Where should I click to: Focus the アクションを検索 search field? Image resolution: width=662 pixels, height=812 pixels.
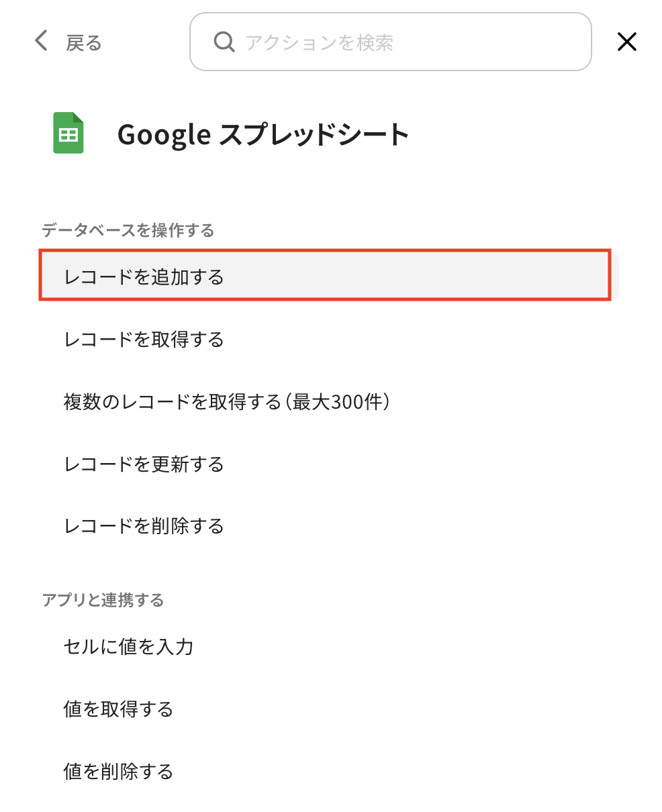403,42
